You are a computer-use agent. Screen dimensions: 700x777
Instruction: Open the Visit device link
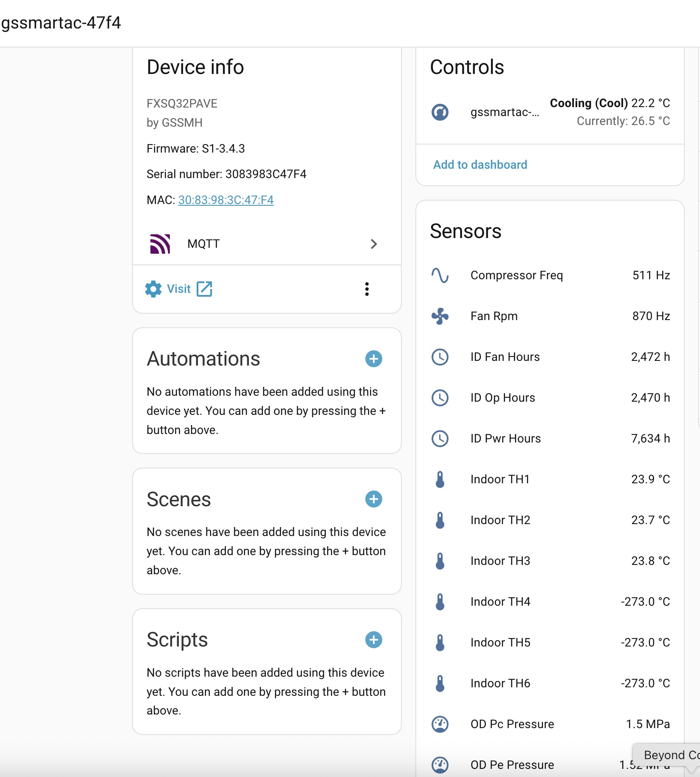point(179,289)
